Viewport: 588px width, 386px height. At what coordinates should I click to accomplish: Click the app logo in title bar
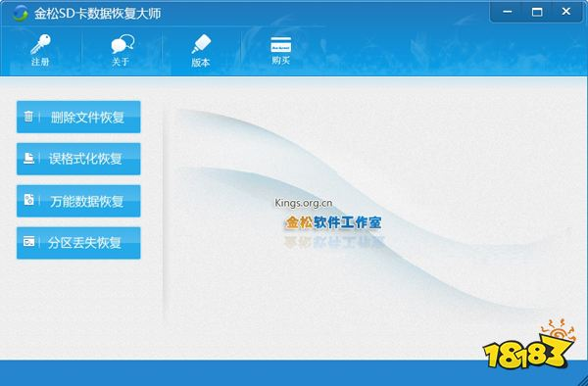pos(20,14)
